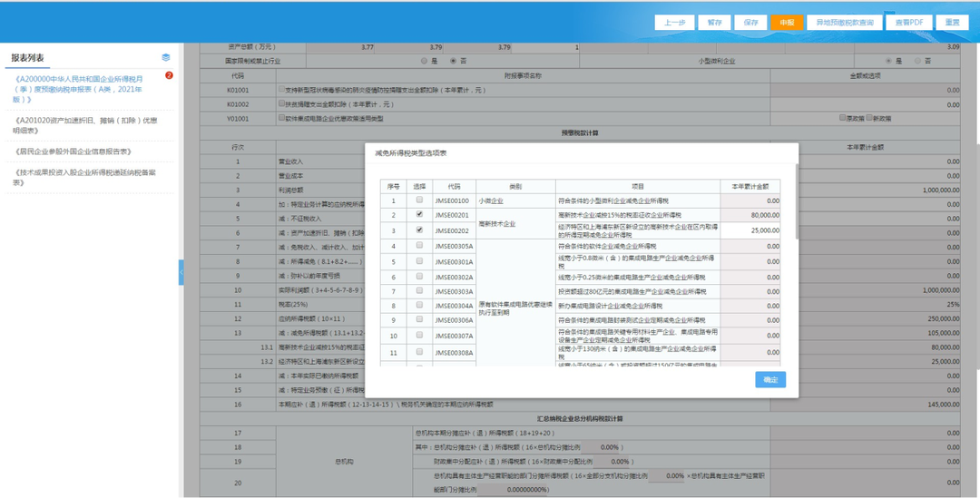980x498 pixels.
Task: Tick the checkbox for code JMSE00304A
Action: pyautogui.click(x=419, y=306)
